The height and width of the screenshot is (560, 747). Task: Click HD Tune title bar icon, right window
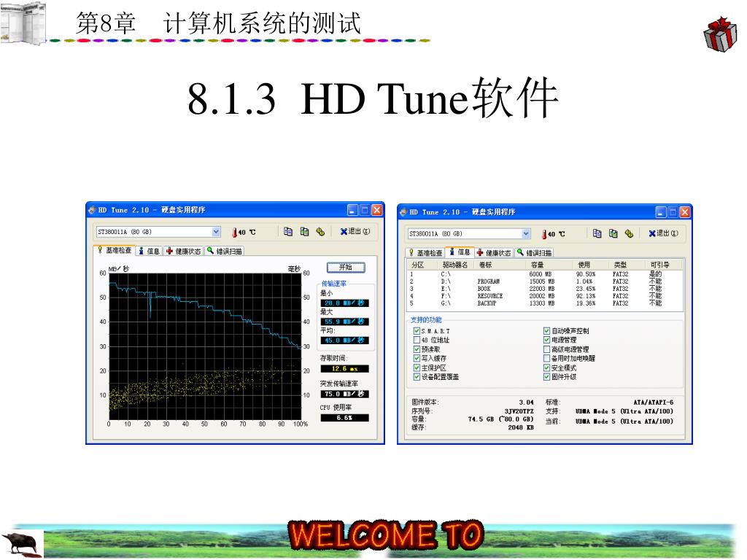pyautogui.click(x=404, y=212)
